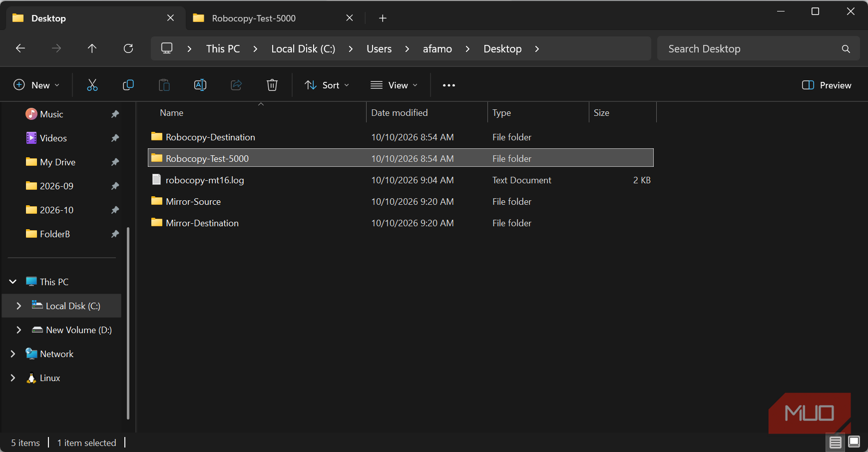Click the Rename icon in toolbar

pos(200,85)
